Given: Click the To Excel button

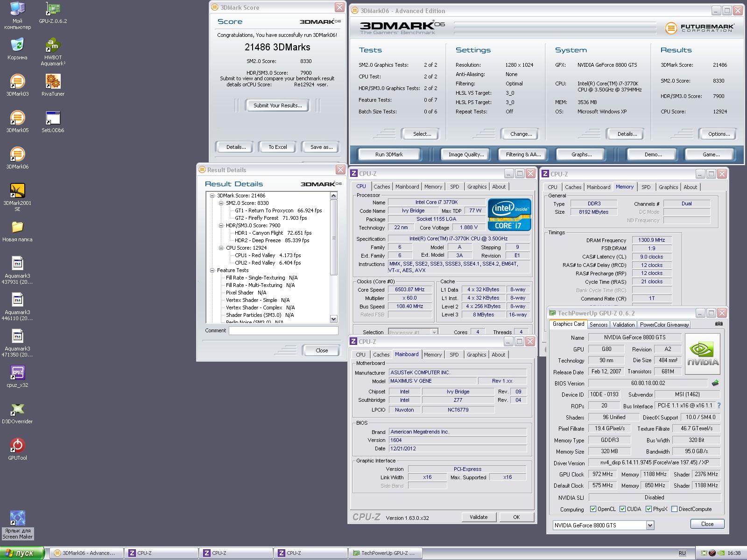Looking at the screenshot, I should click(278, 147).
